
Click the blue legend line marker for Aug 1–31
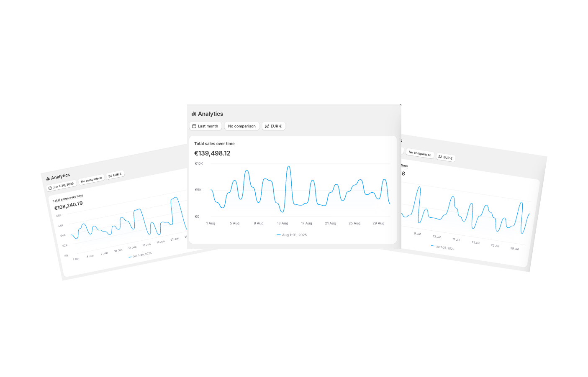click(x=279, y=235)
